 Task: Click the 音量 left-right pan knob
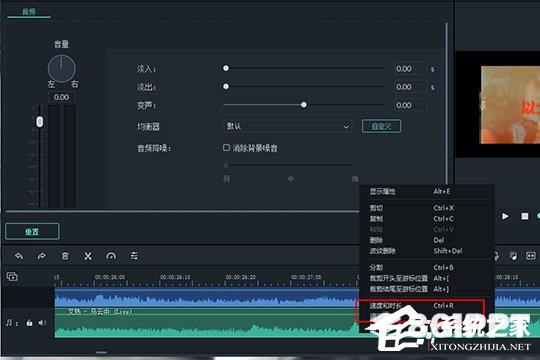tap(61, 68)
